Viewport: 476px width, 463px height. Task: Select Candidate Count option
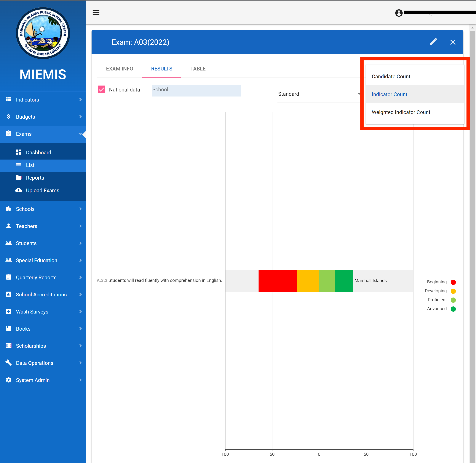tap(391, 77)
